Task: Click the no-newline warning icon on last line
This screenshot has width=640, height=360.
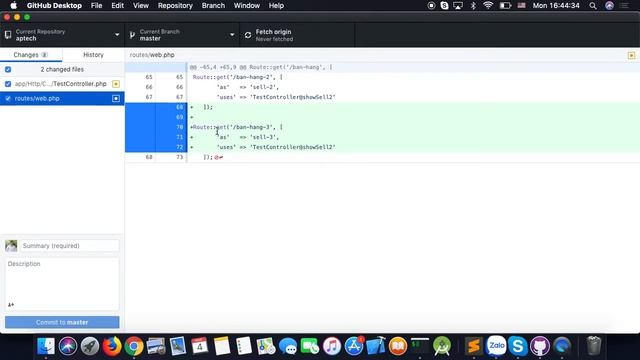Action: coord(219,157)
